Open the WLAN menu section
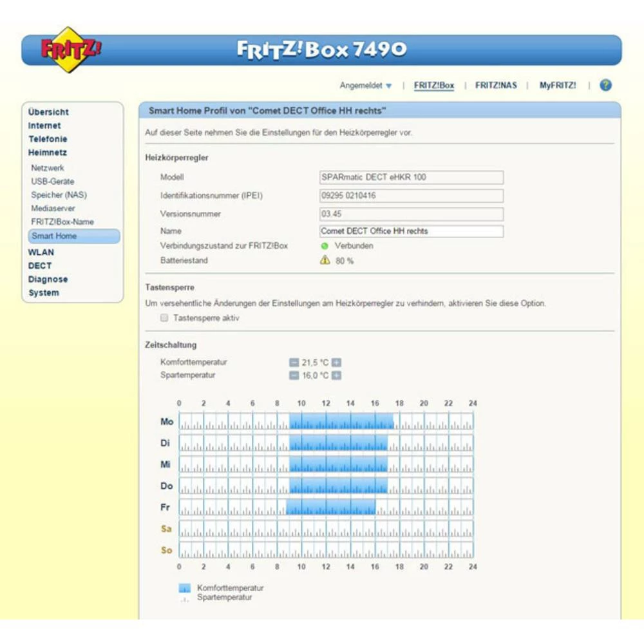This screenshot has width=644, height=644. [x=41, y=252]
